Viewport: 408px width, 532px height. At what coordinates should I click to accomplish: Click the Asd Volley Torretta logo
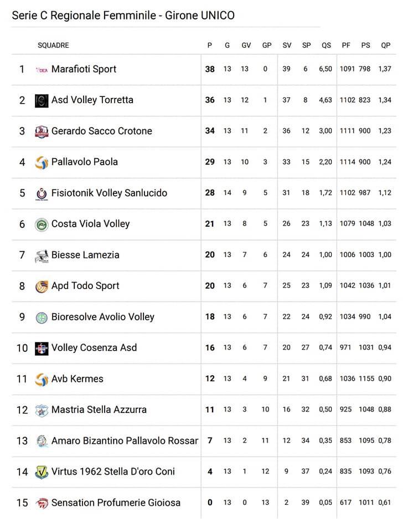42,101
